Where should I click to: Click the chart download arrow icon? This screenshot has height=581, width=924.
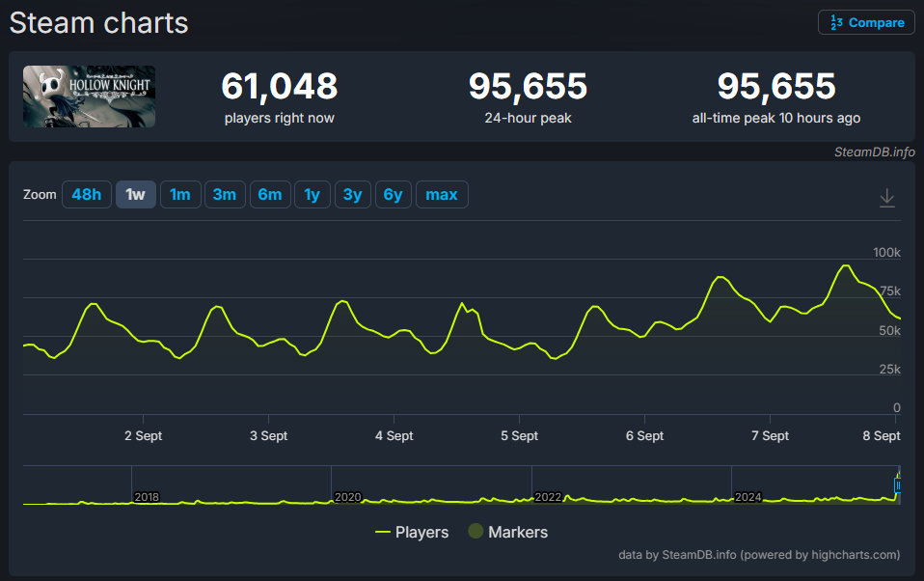pyautogui.click(x=887, y=198)
